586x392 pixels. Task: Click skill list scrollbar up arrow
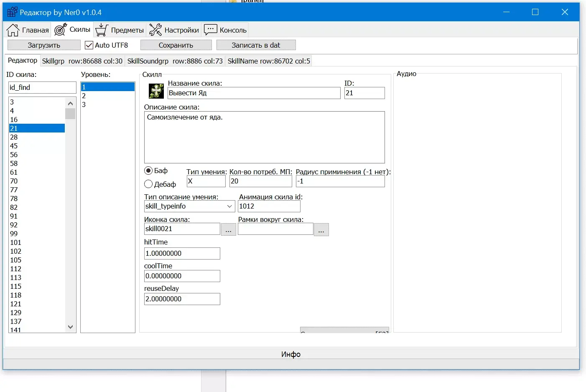(70, 103)
